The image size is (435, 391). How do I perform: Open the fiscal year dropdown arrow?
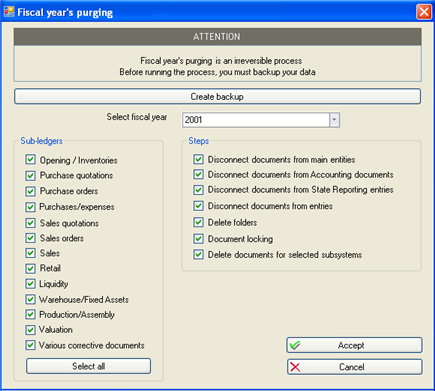334,120
